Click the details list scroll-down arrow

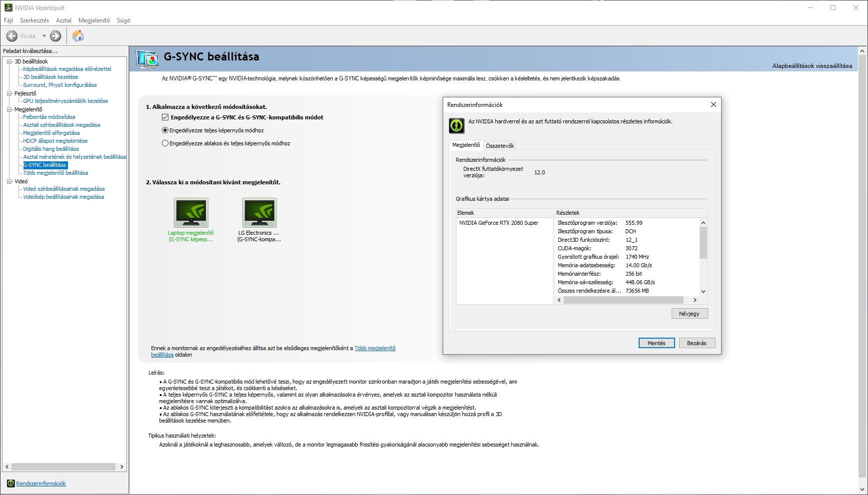tap(703, 292)
